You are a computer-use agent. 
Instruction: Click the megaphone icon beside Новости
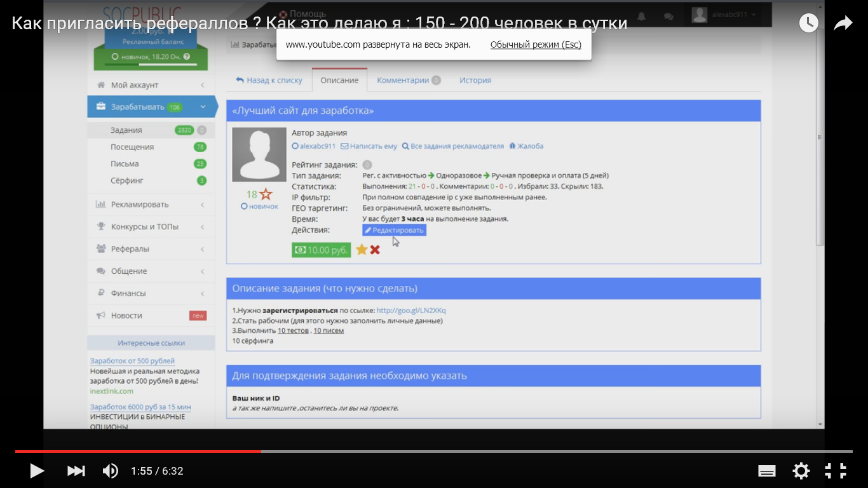click(x=100, y=315)
